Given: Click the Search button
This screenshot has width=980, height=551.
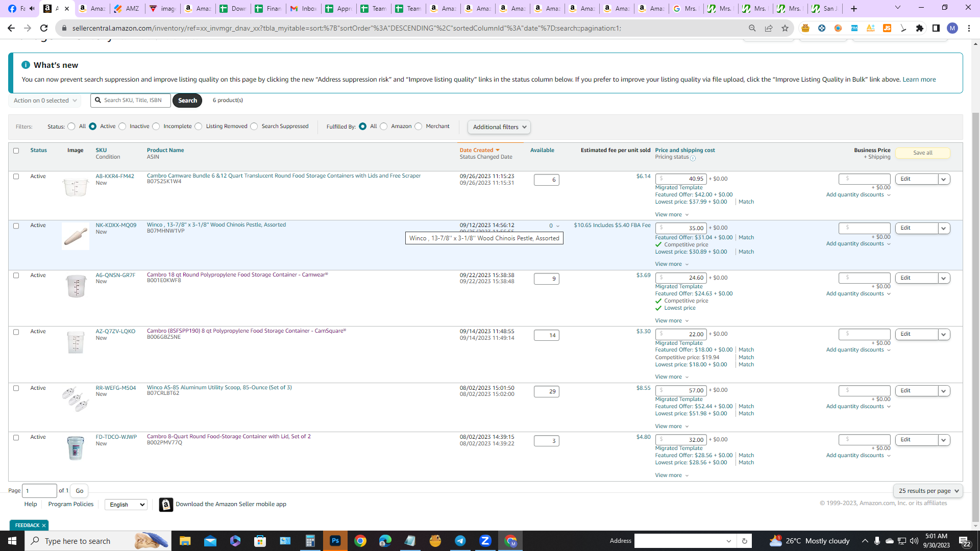Looking at the screenshot, I should 187,101.
